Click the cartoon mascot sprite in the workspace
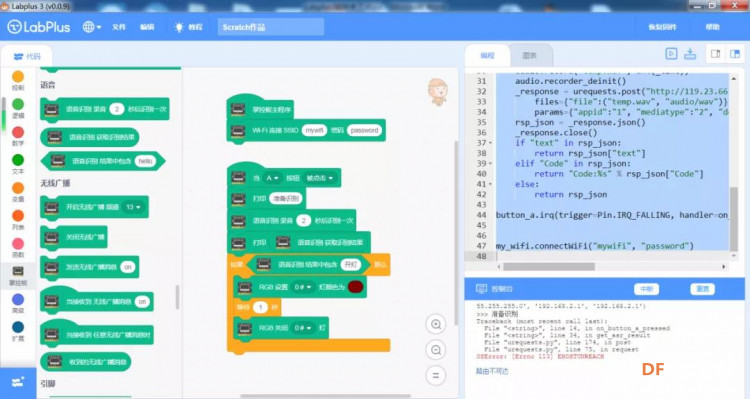This screenshot has width=750, height=399. coord(438,91)
